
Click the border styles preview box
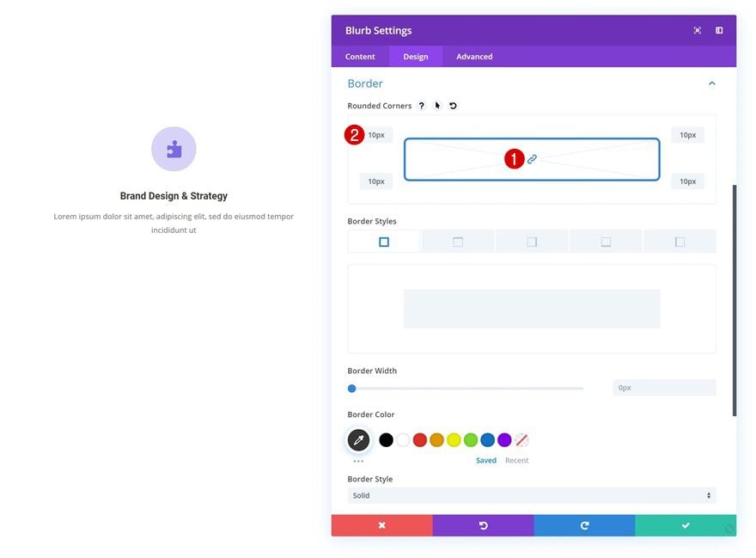(532, 309)
